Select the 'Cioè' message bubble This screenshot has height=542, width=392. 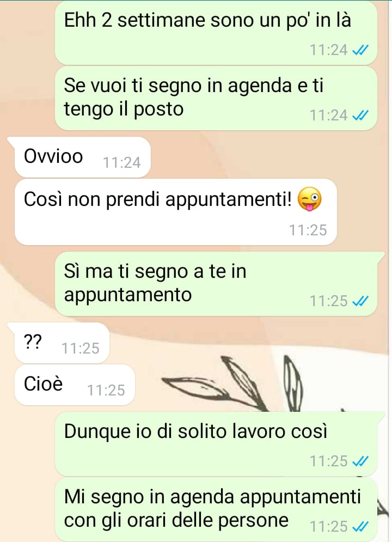[75, 385]
